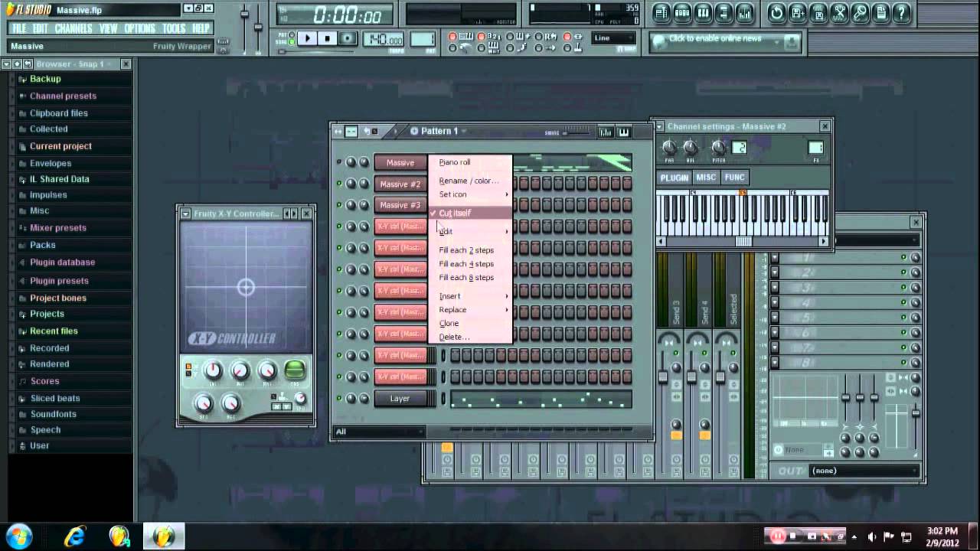
Task: Click the tempo 140.000 field
Action: [x=384, y=40]
